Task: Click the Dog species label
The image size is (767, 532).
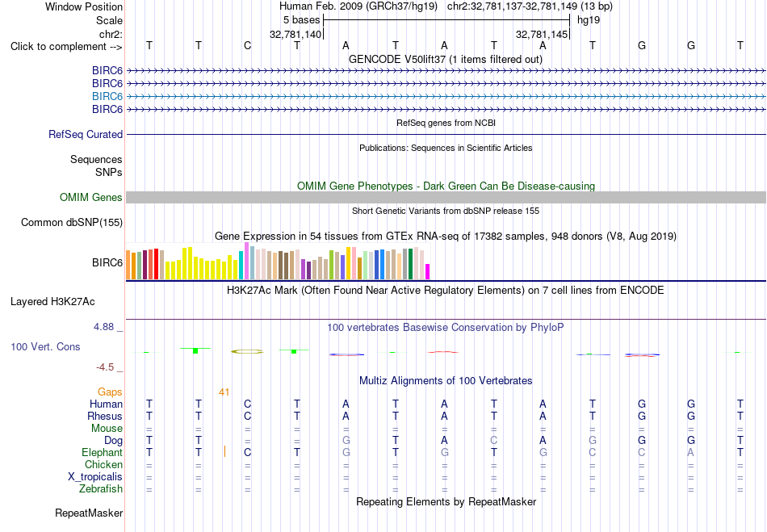Action: click(x=113, y=441)
